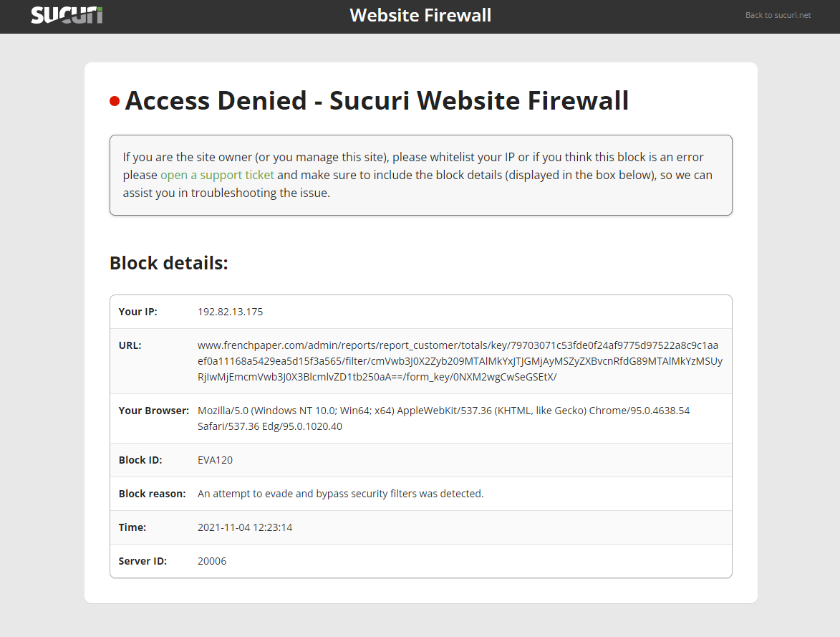Click the block reason description text
The width and height of the screenshot is (840, 637).
pos(340,493)
